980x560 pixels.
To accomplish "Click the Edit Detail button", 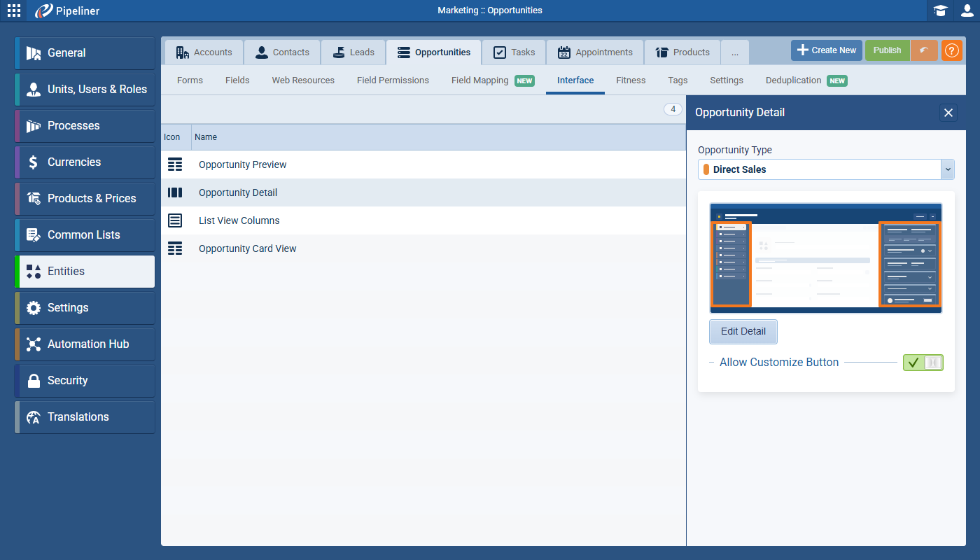I will [743, 332].
